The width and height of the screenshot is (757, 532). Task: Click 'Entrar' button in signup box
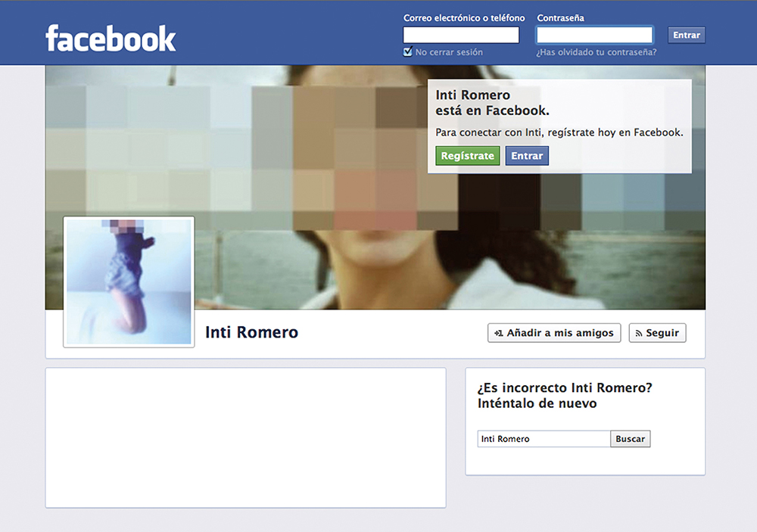point(527,156)
